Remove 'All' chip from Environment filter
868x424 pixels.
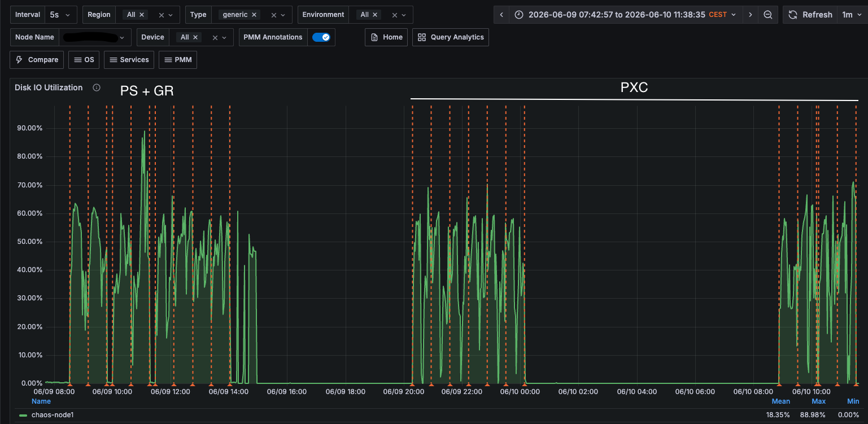375,15
